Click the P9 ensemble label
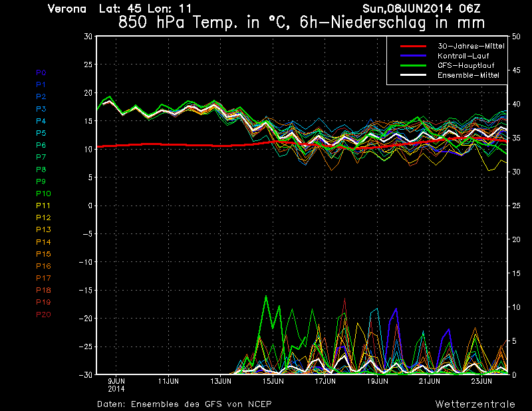Screen dimensions: 532x411 pos(41,182)
